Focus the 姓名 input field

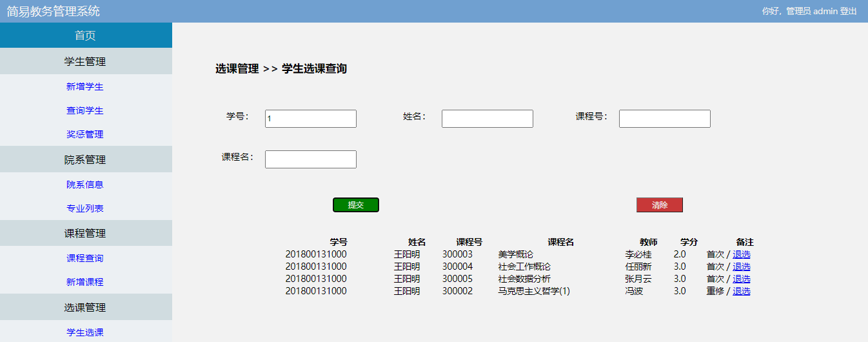[x=488, y=119]
